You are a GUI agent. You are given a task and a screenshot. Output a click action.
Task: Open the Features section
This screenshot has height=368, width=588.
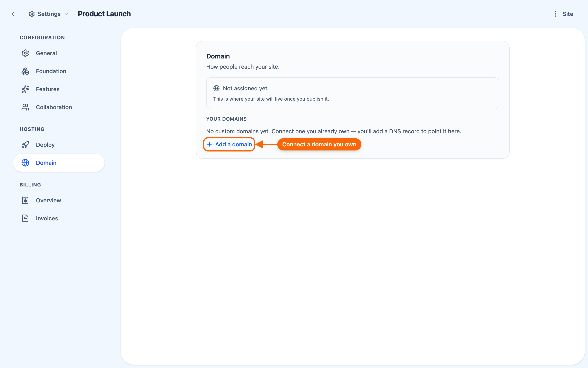[59, 89]
